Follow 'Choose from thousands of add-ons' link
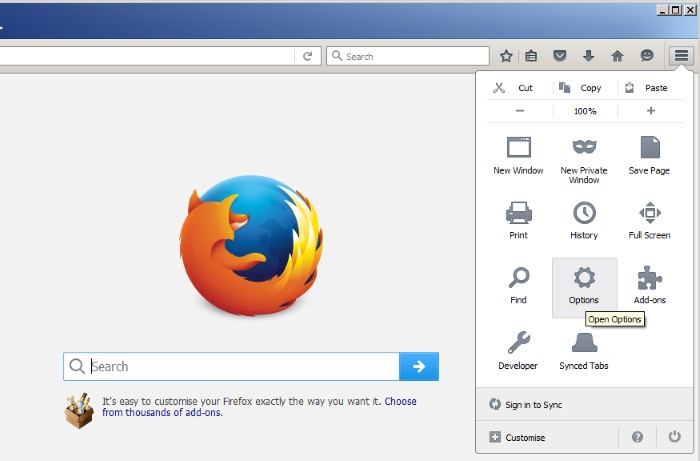This screenshot has height=461, width=700. (x=259, y=407)
